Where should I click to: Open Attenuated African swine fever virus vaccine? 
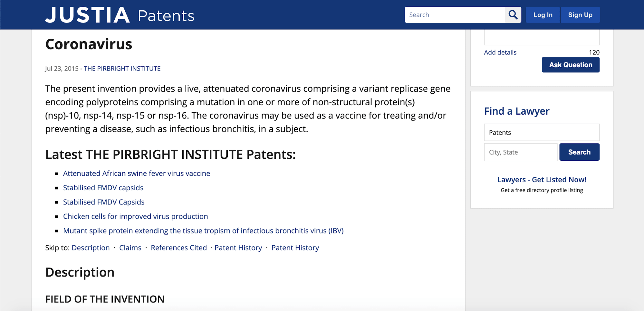(137, 174)
